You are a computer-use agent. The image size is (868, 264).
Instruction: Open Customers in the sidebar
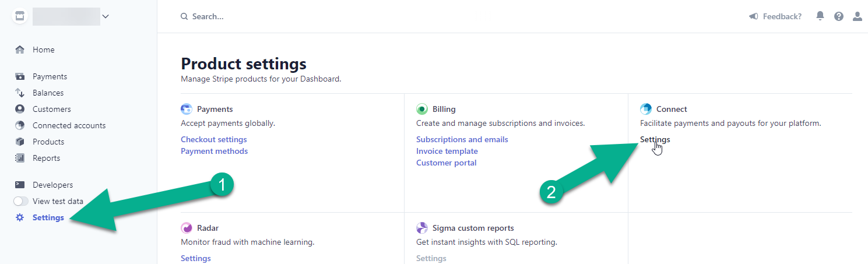coord(52,109)
